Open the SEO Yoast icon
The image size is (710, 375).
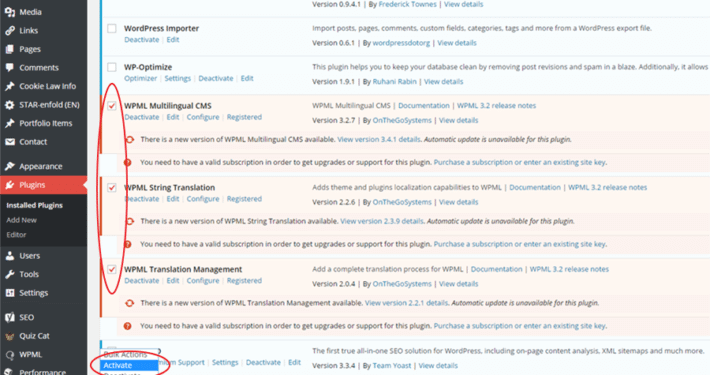(x=10, y=317)
